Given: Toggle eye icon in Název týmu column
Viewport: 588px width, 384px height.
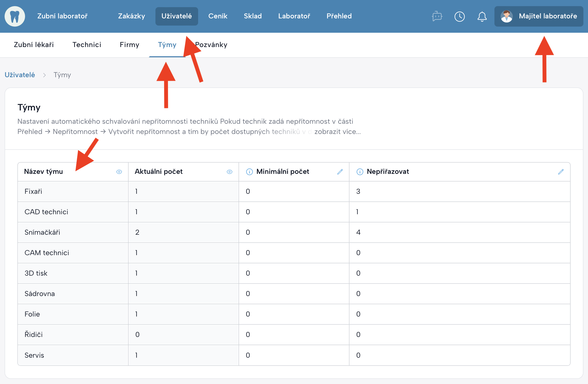Looking at the screenshot, I should click(119, 172).
